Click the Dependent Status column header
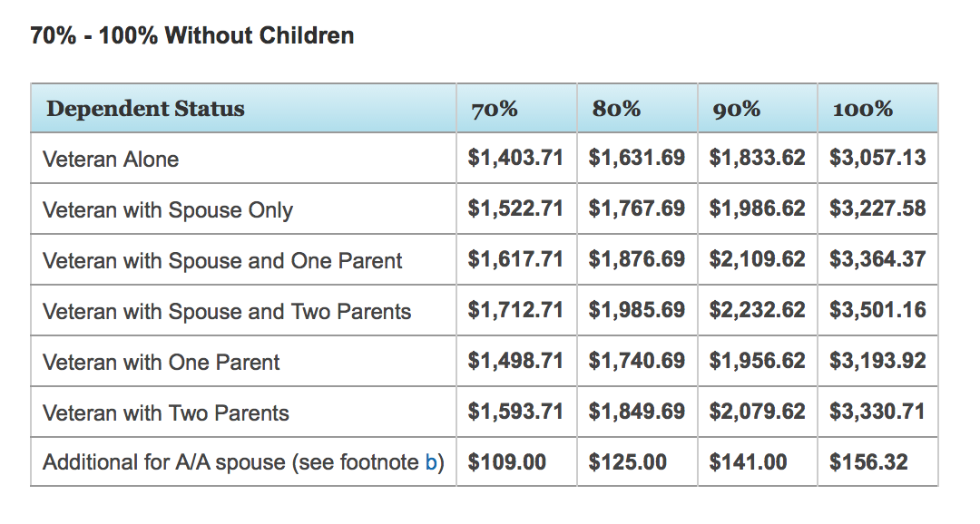The image size is (980, 524). coord(145,110)
